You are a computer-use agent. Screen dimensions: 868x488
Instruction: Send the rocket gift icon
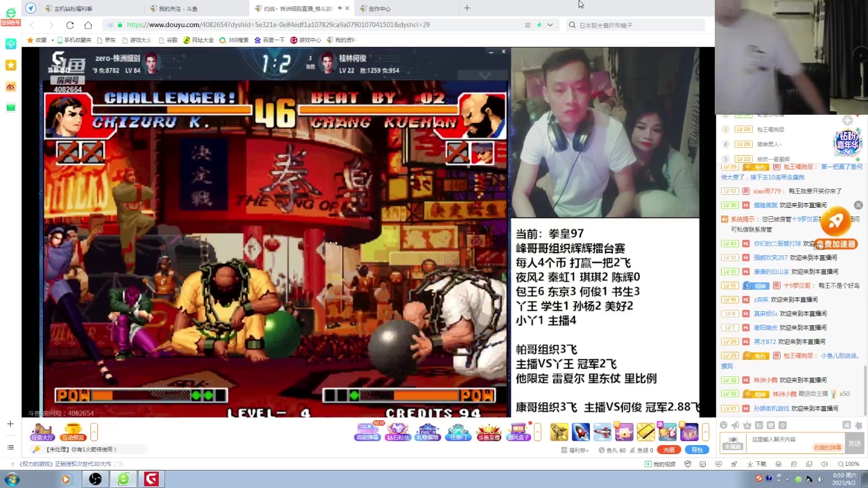[x=580, y=432]
